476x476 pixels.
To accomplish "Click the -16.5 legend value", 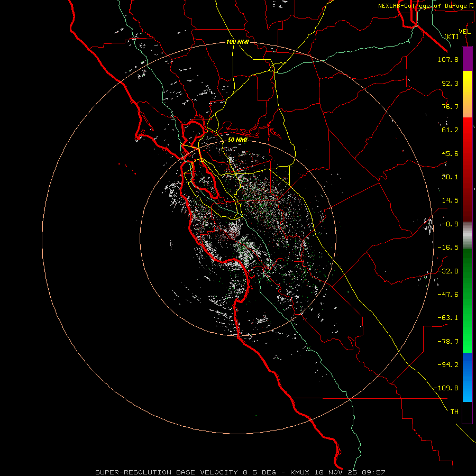I will (x=448, y=248).
